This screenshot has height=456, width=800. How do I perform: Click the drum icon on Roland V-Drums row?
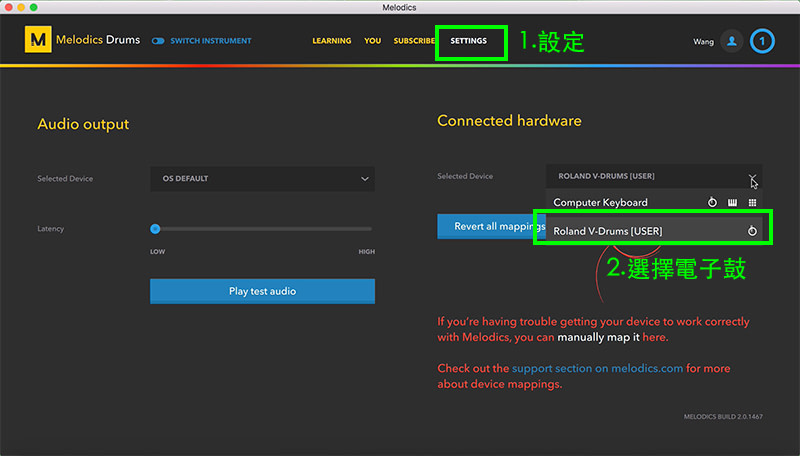click(753, 231)
